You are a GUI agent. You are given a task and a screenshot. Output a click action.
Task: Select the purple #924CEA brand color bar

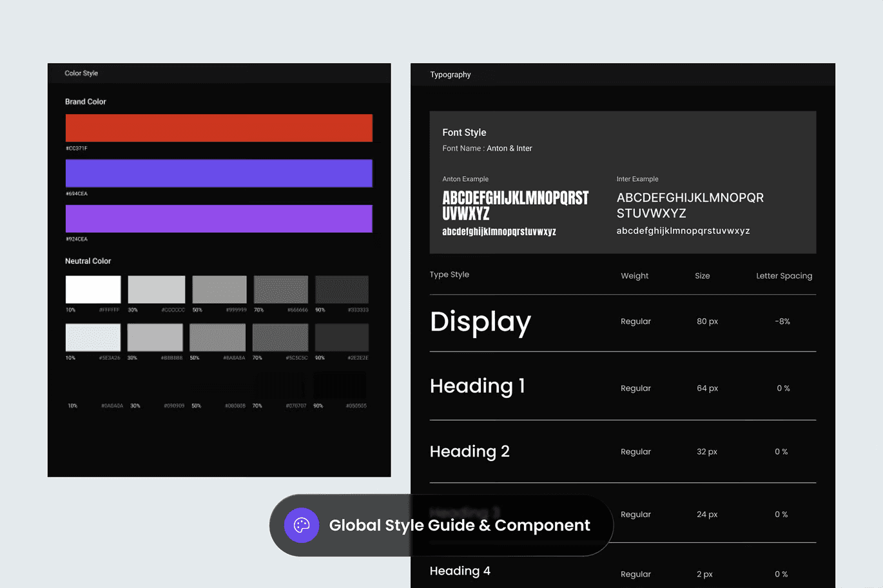(x=219, y=219)
